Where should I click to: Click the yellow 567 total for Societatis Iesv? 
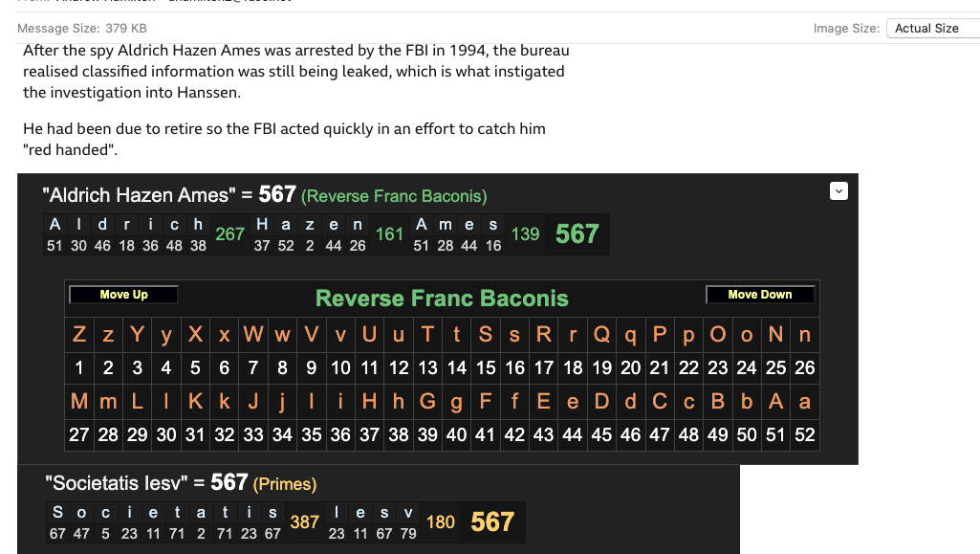[x=492, y=522]
